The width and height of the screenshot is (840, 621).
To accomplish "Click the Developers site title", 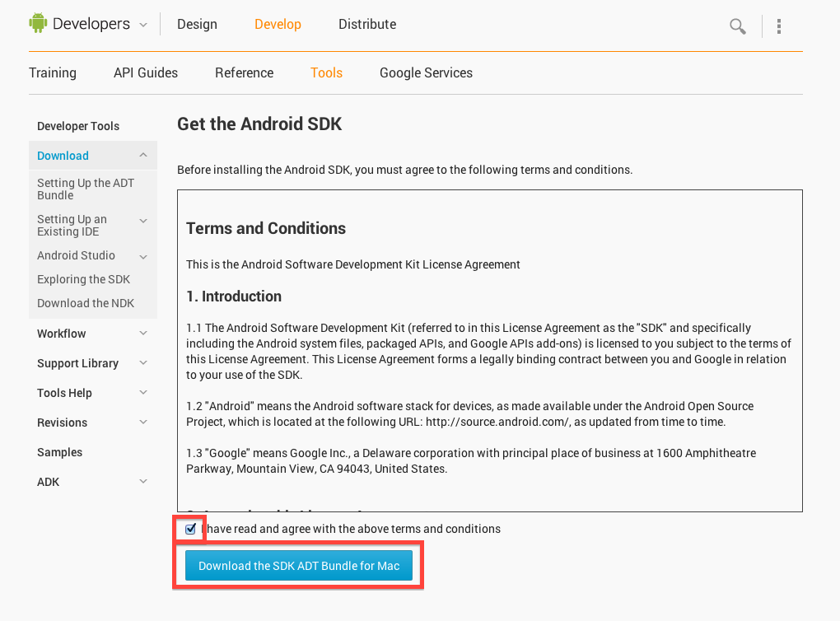I will coord(91,24).
